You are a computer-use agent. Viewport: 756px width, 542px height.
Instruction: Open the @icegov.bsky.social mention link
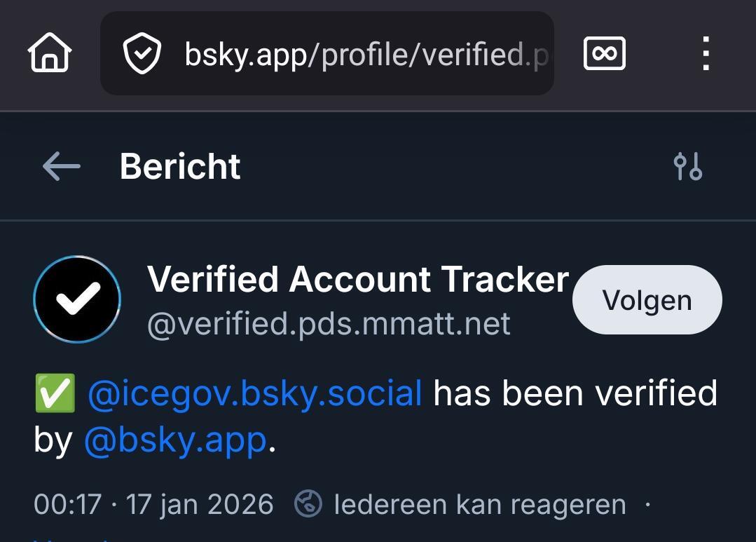pyautogui.click(x=255, y=393)
